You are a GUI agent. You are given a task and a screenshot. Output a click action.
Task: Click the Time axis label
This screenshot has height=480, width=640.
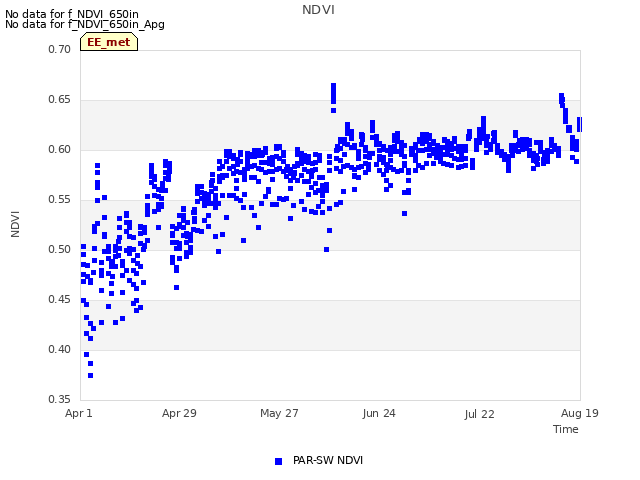[565, 429]
